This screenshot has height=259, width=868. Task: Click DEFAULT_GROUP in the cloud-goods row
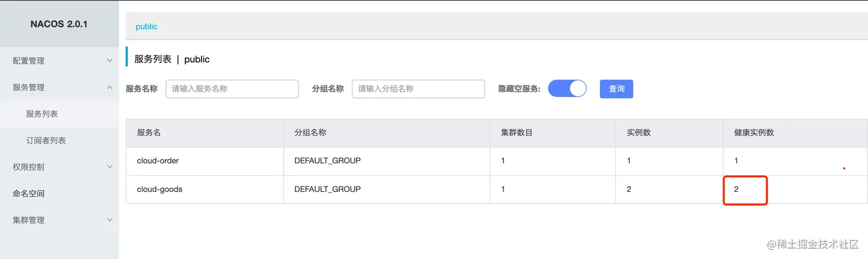coord(327,189)
